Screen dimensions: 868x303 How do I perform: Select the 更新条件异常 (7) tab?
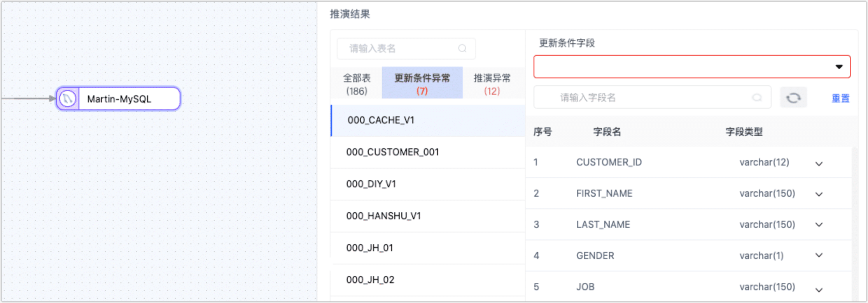pos(422,84)
